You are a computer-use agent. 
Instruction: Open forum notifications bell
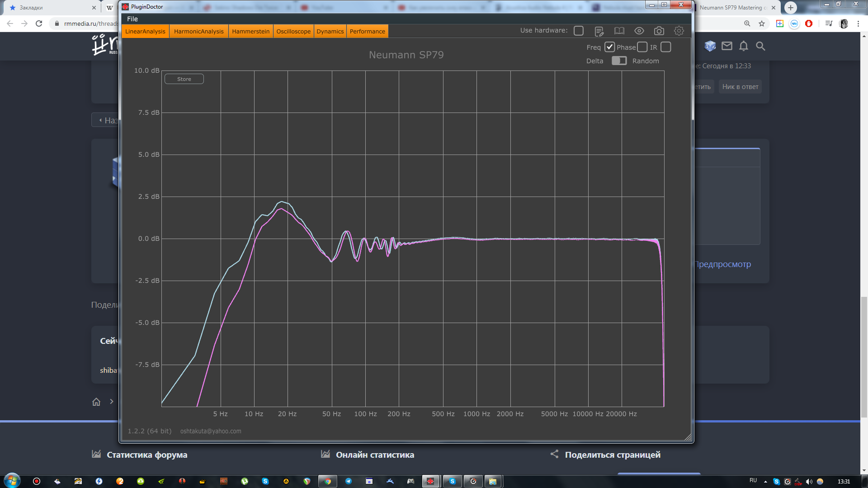pyautogui.click(x=744, y=46)
